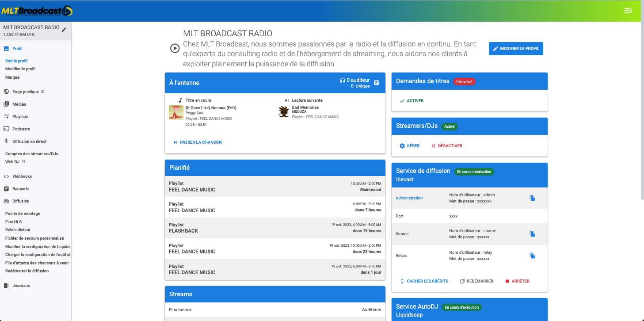This screenshot has height=321, width=644.
Task: Click the Modifier le profil blue button
Action: (x=515, y=49)
